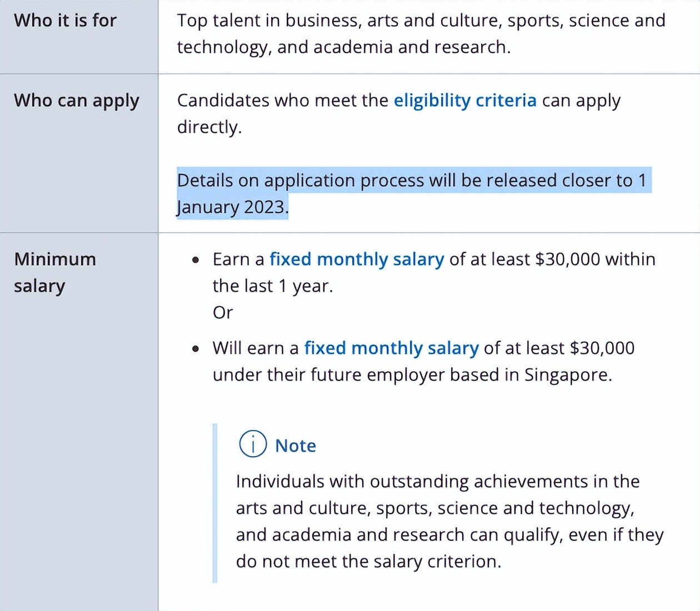700x611 pixels.
Task: Click the highlighted 'January 2023.' text
Action: 232,207
